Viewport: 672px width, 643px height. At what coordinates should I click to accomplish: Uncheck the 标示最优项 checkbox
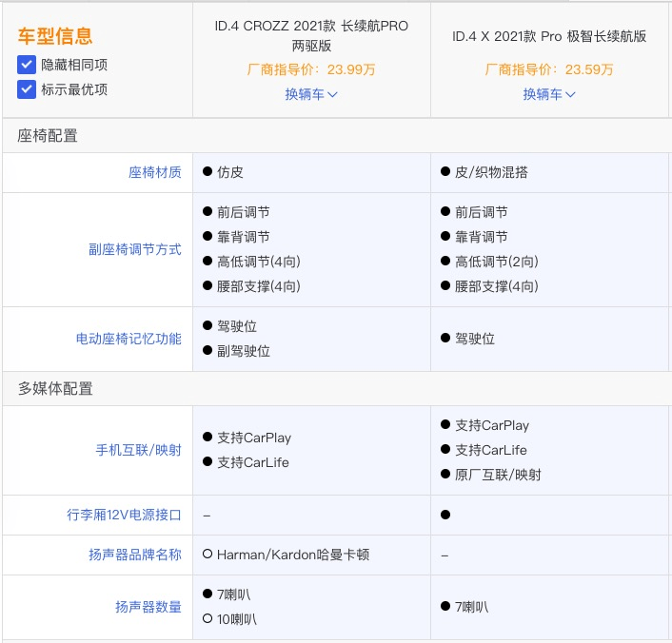tap(27, 89)
